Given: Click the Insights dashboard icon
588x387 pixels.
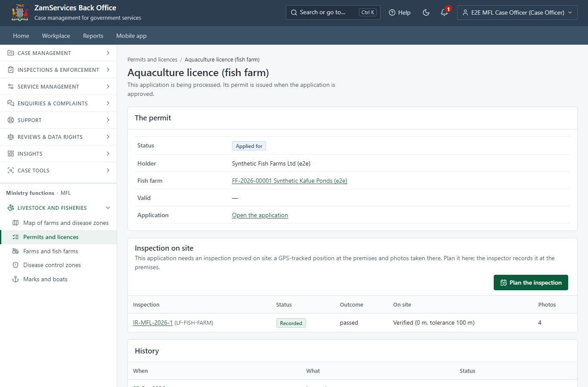Looking at the screenshot, I should 11,154.
